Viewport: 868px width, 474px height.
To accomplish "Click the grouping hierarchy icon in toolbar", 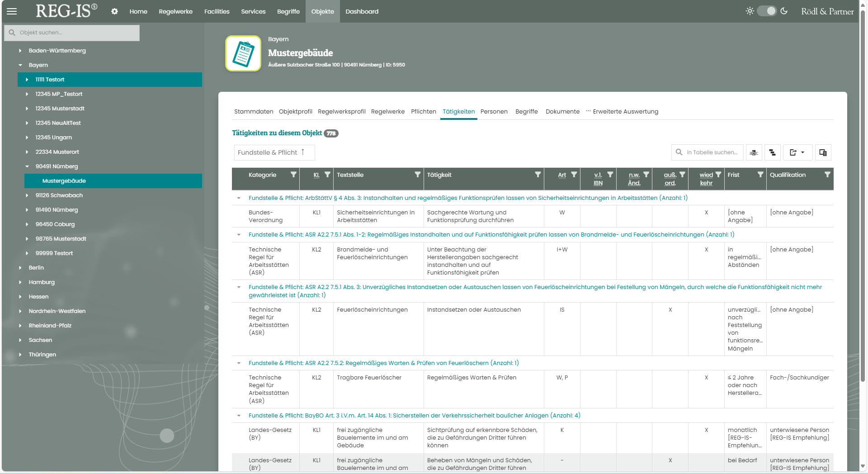I will 772,152.
